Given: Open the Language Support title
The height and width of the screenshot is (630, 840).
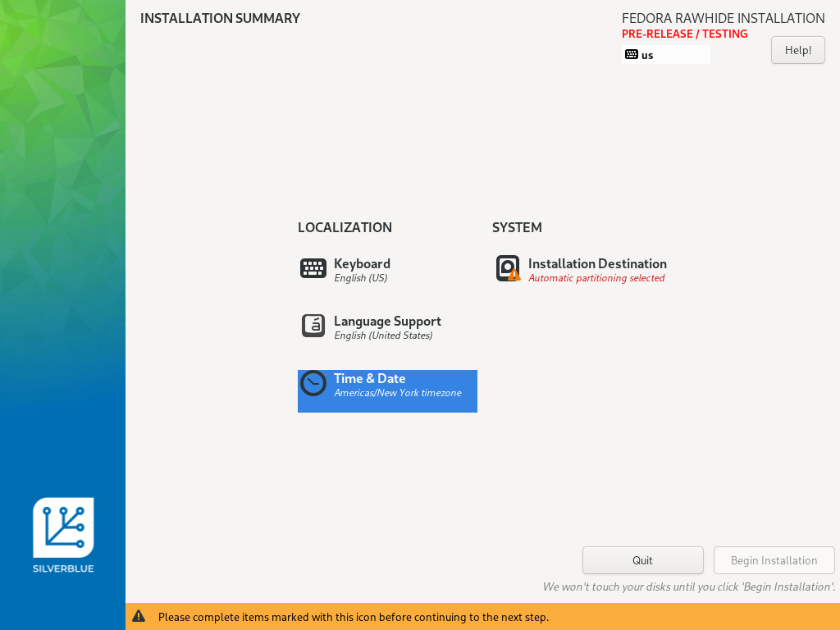Looking at the screenshot, I should [387, 321].
